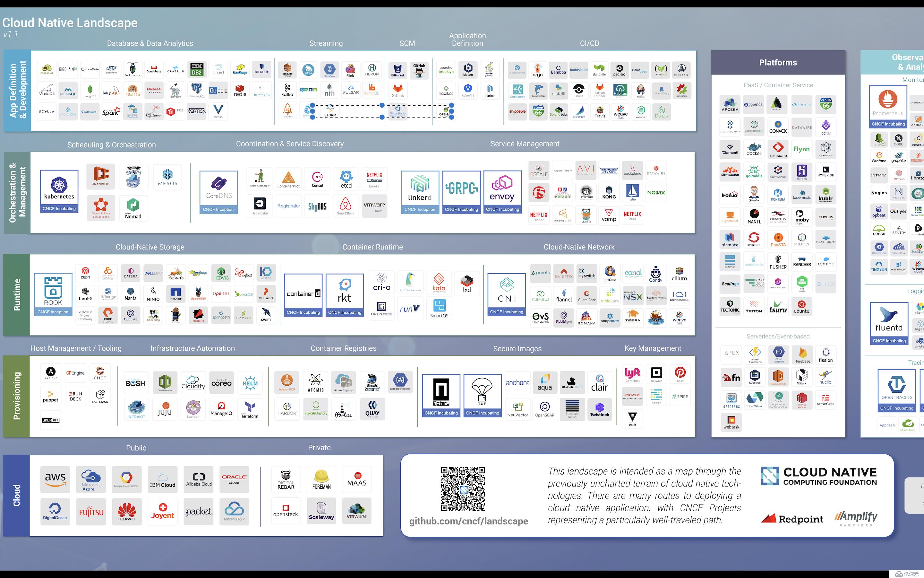
Task: Select the Foreman hard-hat logo
Action: 321,479
